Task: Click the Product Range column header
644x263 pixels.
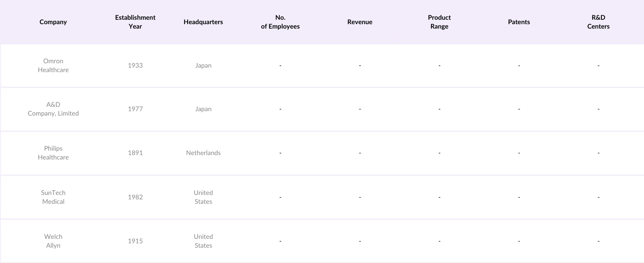Action: [439, 22]
